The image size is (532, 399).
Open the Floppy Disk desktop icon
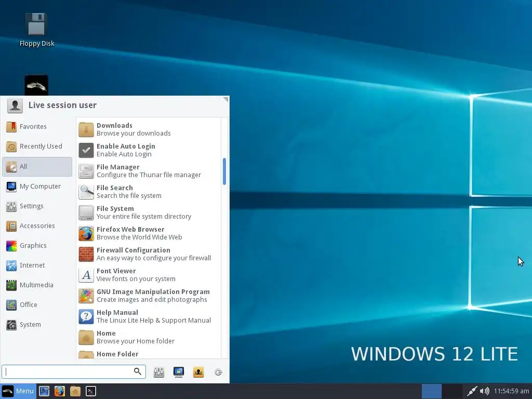(x=37, y=30)
